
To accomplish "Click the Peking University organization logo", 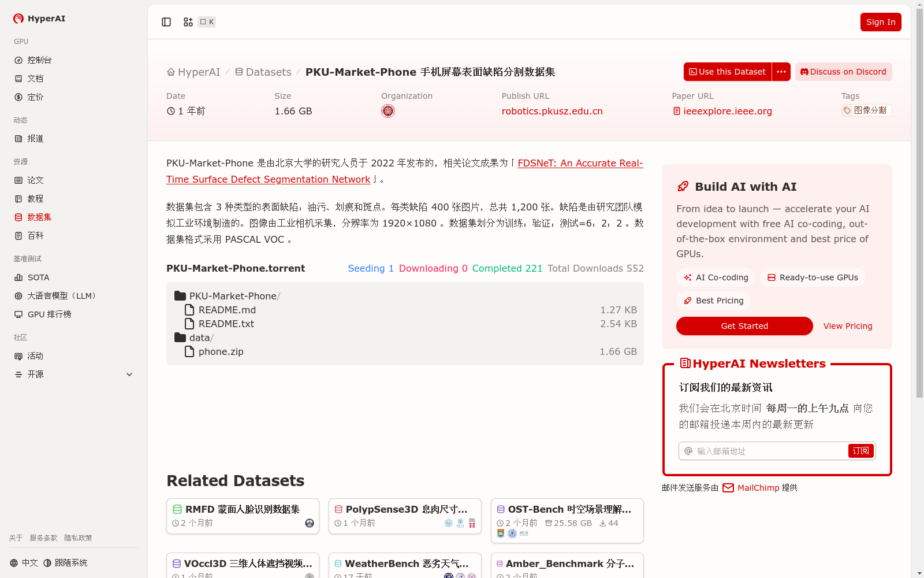I will tap(388, 111).
